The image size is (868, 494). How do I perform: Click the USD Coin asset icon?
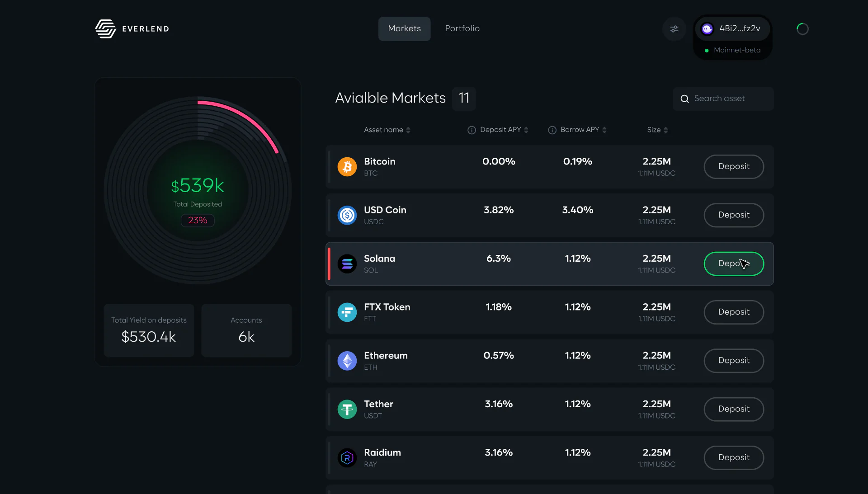(347, 215)
